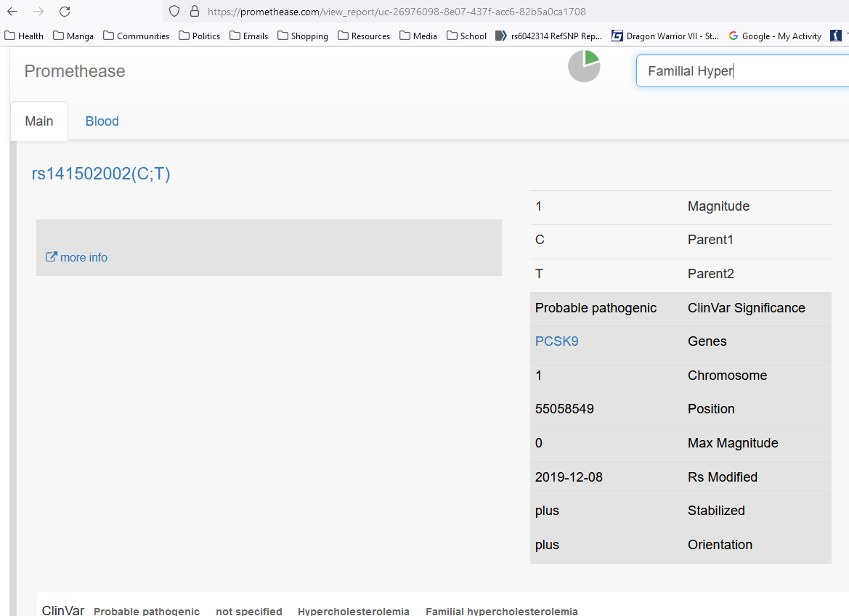849x616 pixels.
Task: Click the Orientation label
Action: coord(720,545)
